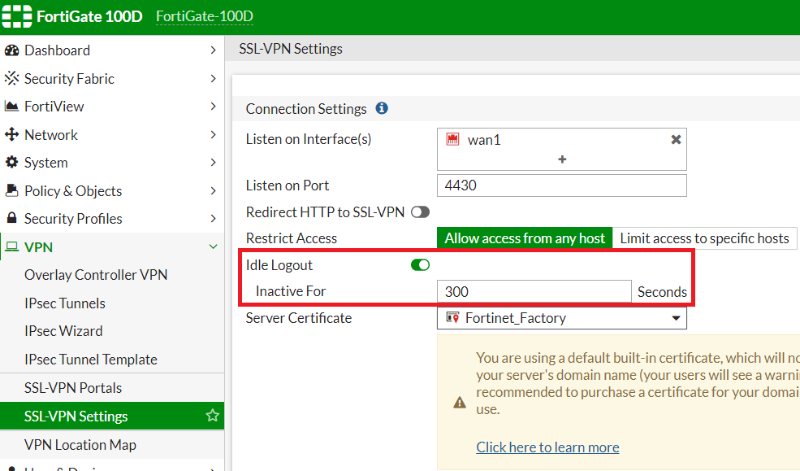The width and height of the screenshot is (800, 471).
Task: Click the Security Profiles lock icon
Action: tap(12, 218)
